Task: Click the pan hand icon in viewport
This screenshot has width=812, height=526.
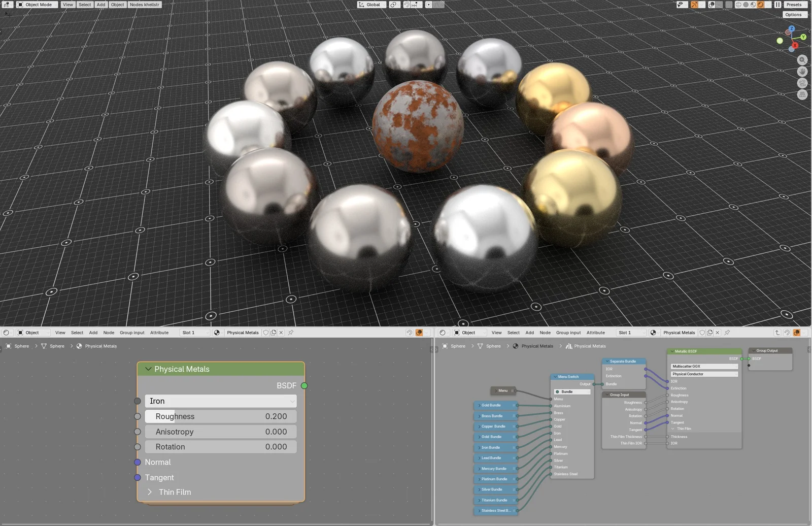Action: pos(802,72)
